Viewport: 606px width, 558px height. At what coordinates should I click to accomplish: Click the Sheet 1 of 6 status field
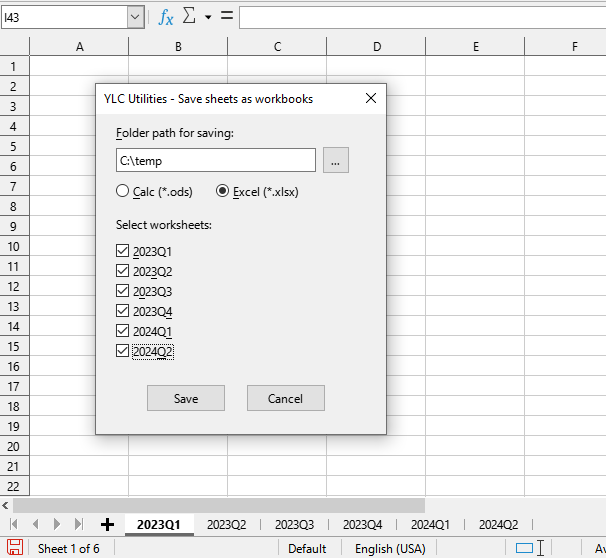(69, 549)
